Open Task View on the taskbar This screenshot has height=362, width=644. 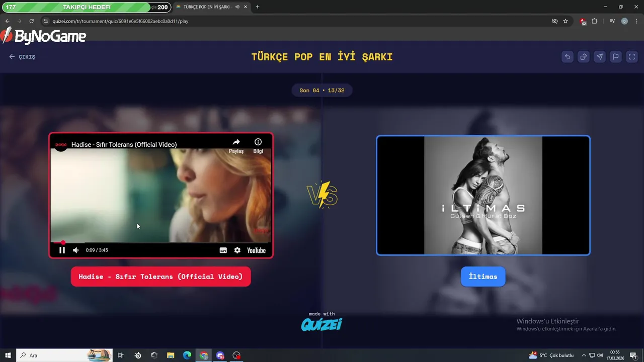(x=121, y=355)
